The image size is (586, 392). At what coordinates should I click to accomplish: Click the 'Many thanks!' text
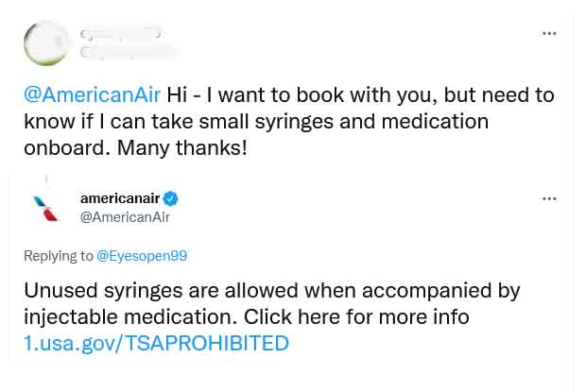pyautogui.click(x=182, y=148)
